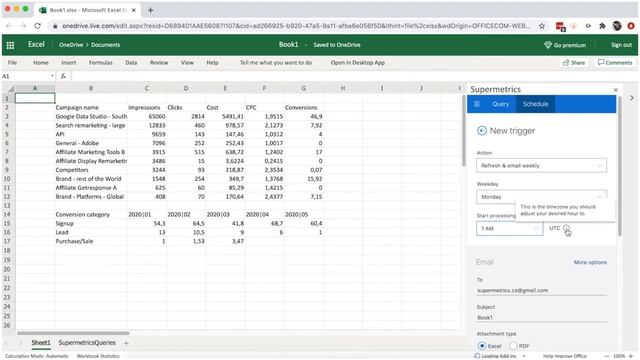Open the browser extensions puzzle icon
This screenshot has height=360, width=640.
[602, 26]
